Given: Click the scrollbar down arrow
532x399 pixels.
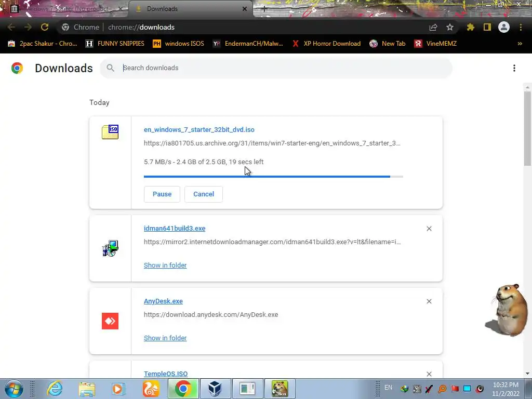Looking at the screenshot, I should pos(527,374).
